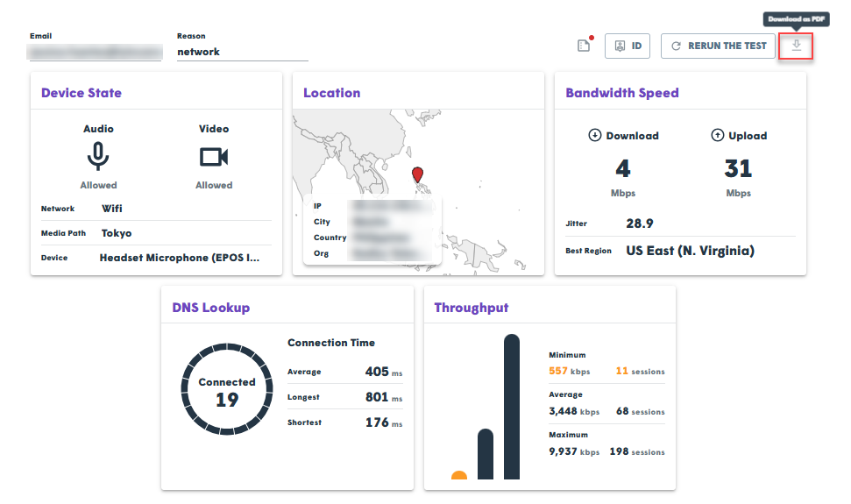This screenshot has height=504, width=851.
Task: Click the Reason input field
Action: (243, 52)
